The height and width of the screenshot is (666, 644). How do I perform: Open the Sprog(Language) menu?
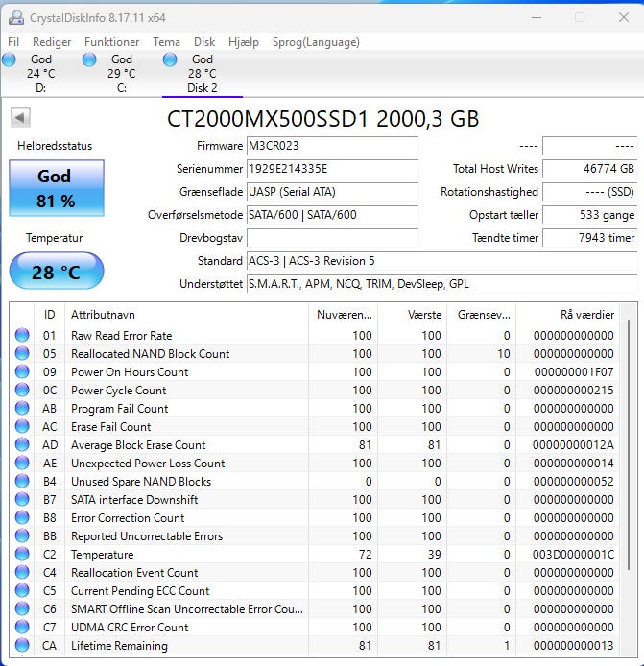[316, 42]
